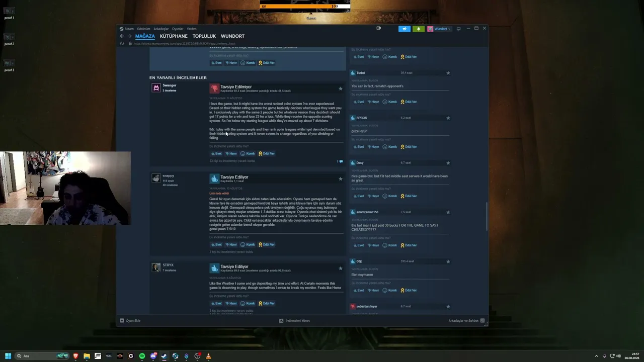
Task: Click the Oyun Ekle link
Action: pos(130,320)
